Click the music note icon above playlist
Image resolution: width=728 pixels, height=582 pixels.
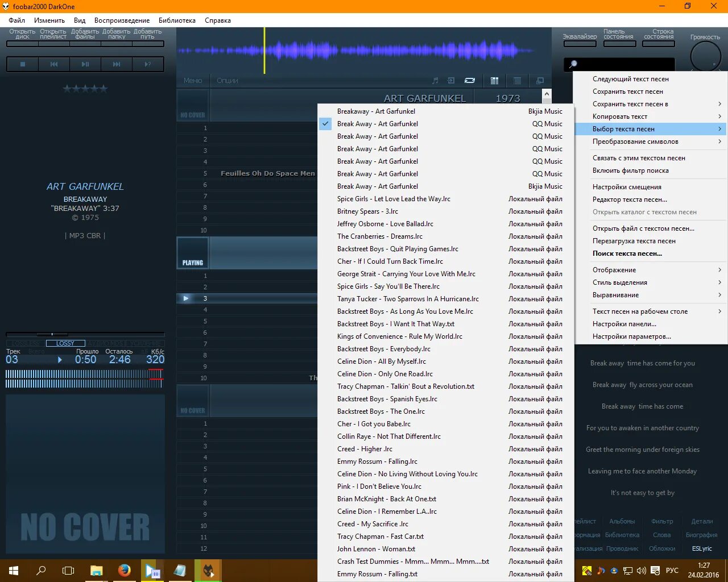click(435, 81)
